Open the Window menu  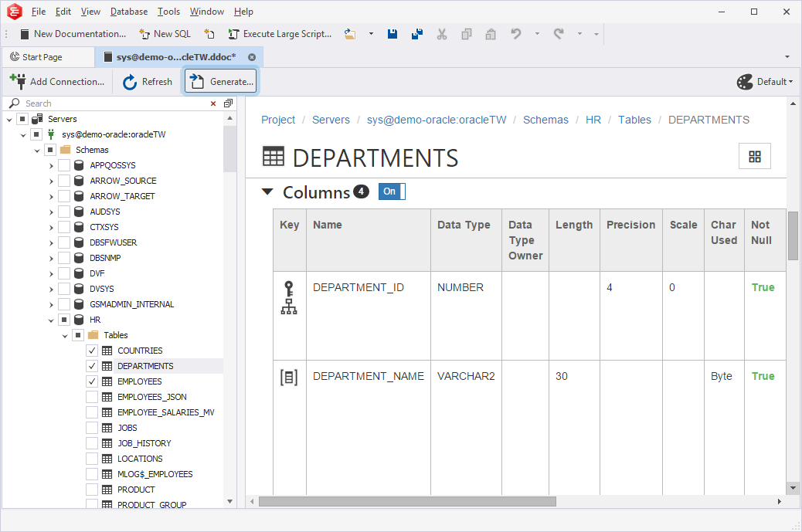(206, 12)
